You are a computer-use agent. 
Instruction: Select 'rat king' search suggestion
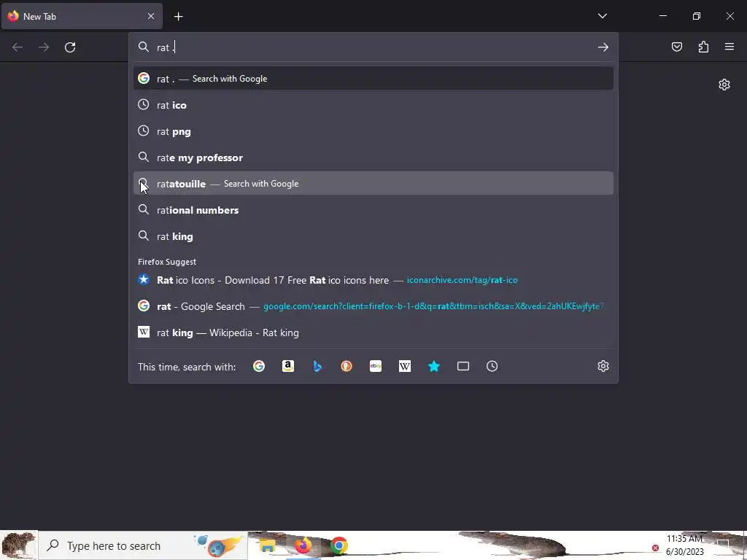coord(373,236)
